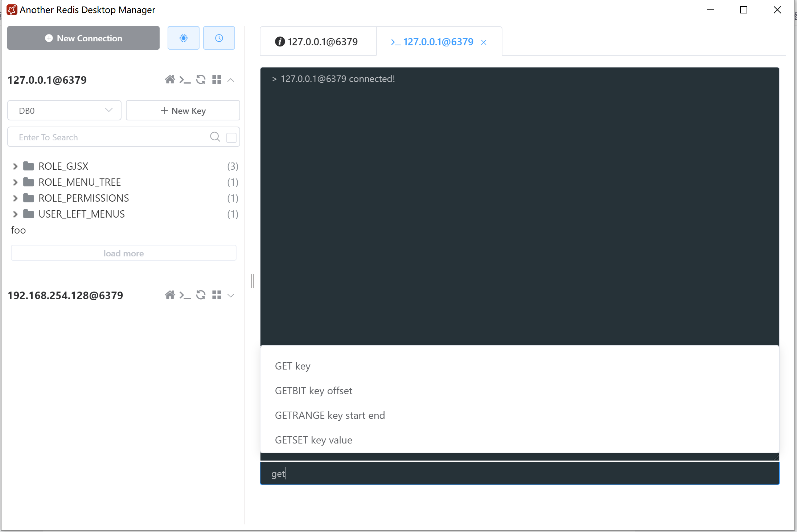This screenshot has width=797, height=532.
Task: Open settings via gear icon button
Action: point(183,38)
